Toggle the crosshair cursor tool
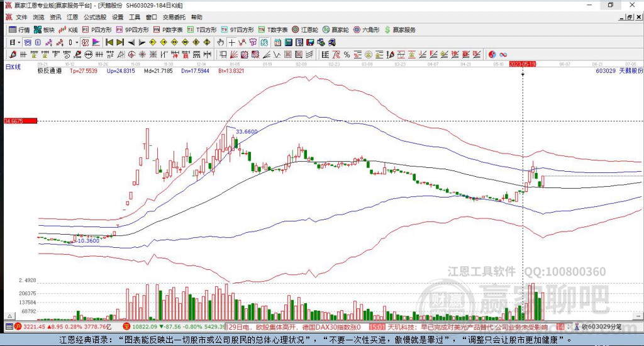644x346 pixels. click(231, 42)
